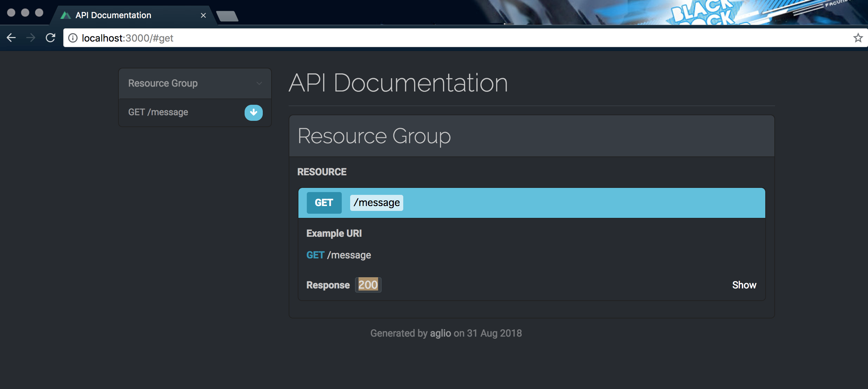Click the green aglio logo in the browser tab
The width and height of the screenshot is (868, 389).
pyautogui.click(x=66, y=15)
